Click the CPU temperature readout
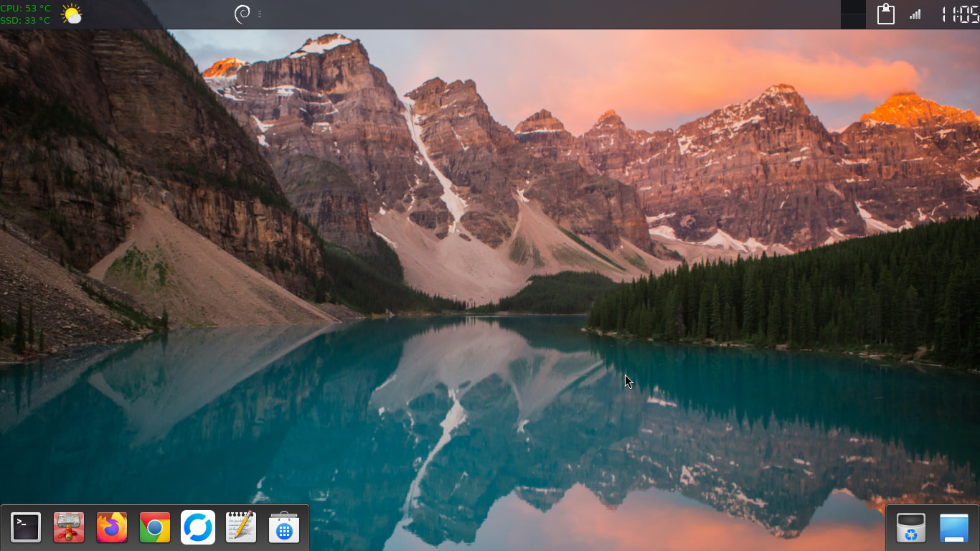980x551 pixels. pos(26,8)
